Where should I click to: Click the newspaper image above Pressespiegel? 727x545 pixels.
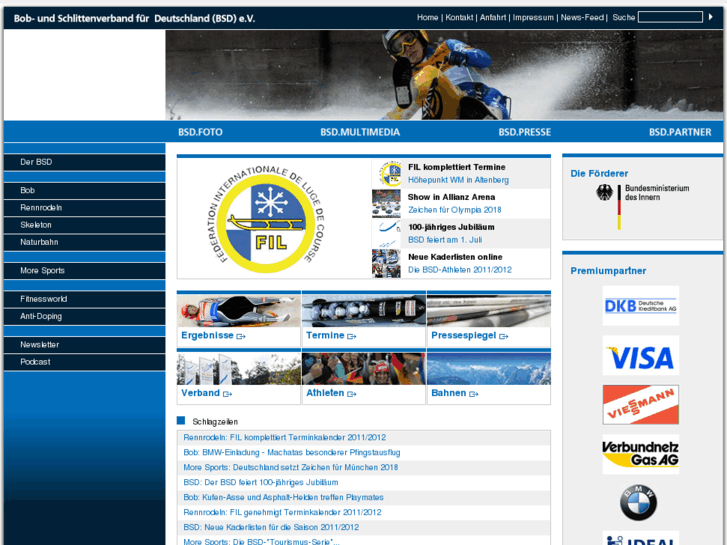489,311
